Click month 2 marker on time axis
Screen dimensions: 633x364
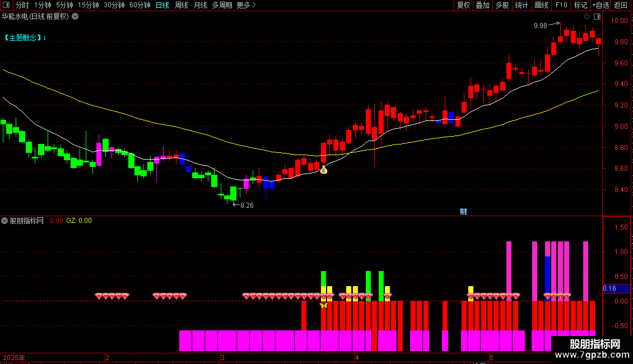(107, 357)
